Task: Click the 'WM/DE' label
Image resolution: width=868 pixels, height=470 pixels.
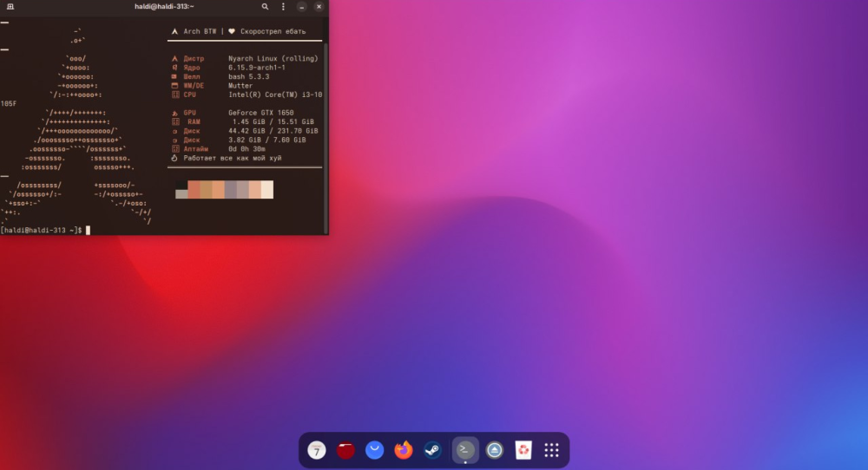Action: (x=194, y=86)
